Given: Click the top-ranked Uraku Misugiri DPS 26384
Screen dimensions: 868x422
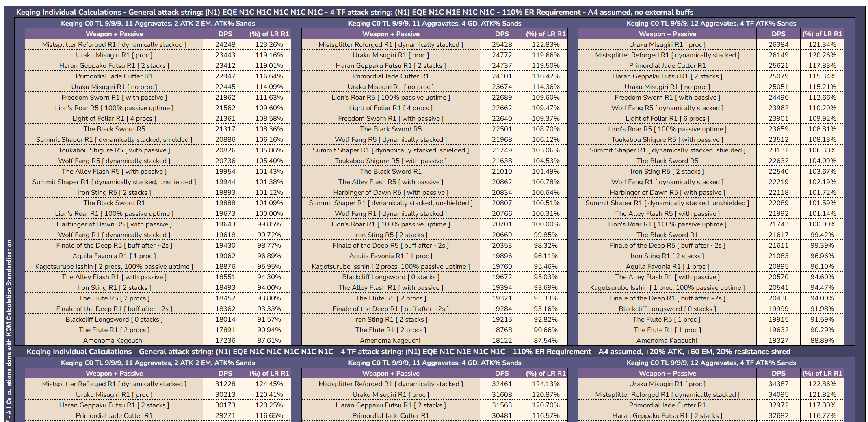Looking at the screenshot, I should (x=778, y=44).
